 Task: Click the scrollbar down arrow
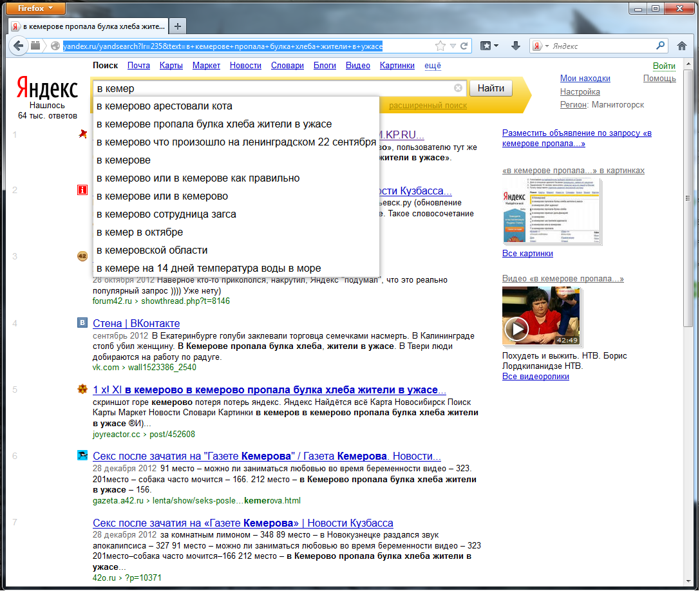pos(688,581)
